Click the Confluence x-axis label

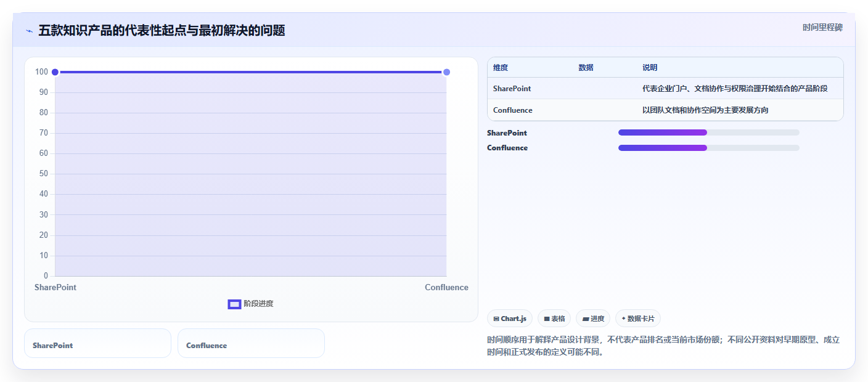446,288
